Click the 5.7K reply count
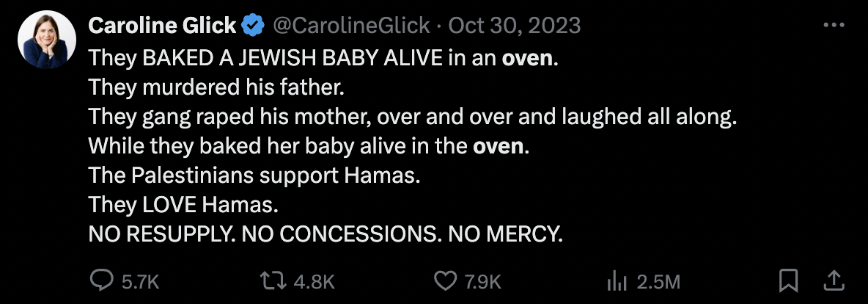The height and width of the screenshot is (304, 868). pos(139,281)
